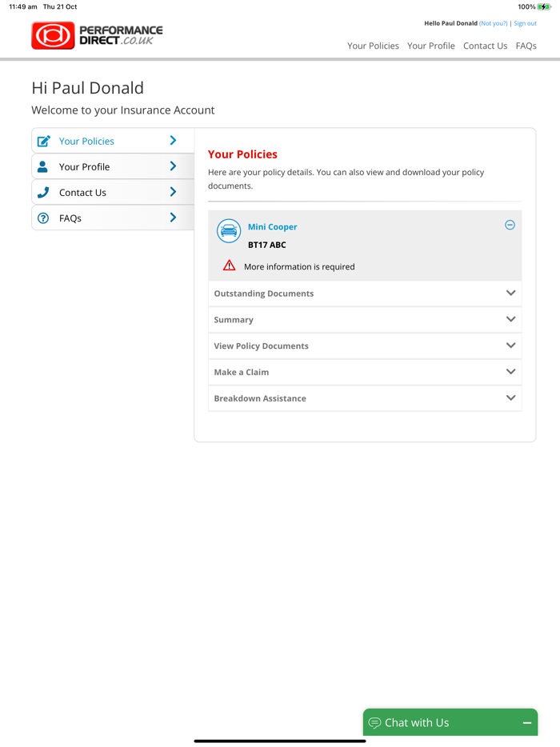Click the FAQs question mark icon
560x747 pixels.
(43, 218)
